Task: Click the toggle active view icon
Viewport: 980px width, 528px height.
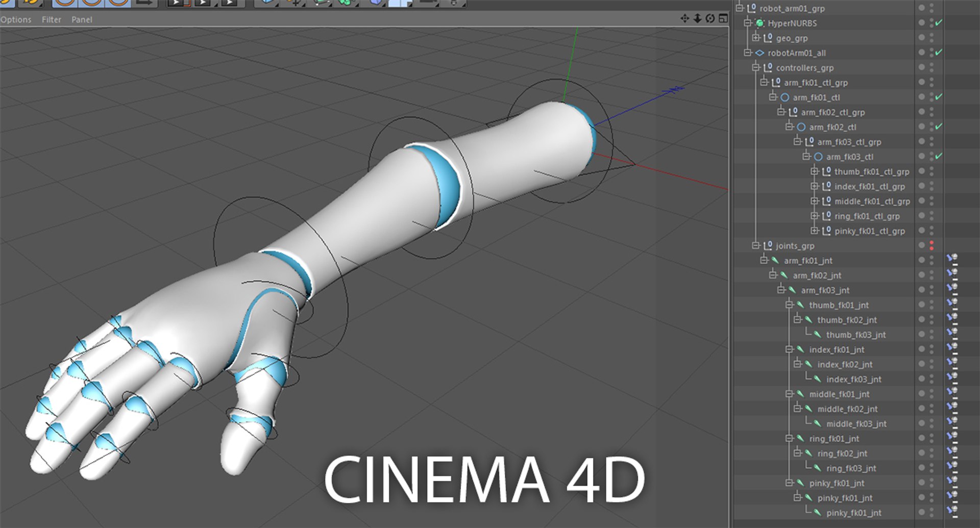Action: tap(723, 18)
